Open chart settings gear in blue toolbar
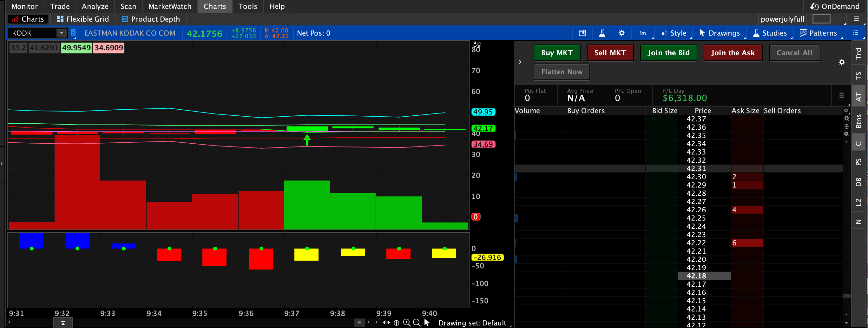 (x=621, y=33)
